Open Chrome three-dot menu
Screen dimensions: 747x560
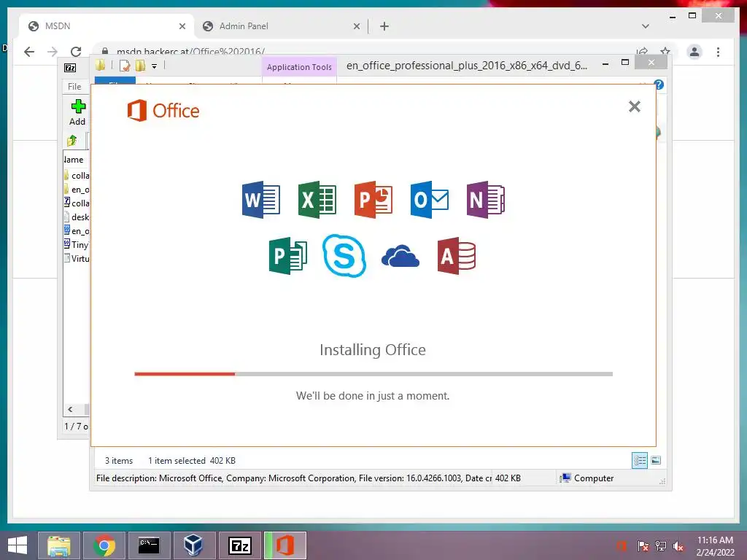[x=718, y=52]
